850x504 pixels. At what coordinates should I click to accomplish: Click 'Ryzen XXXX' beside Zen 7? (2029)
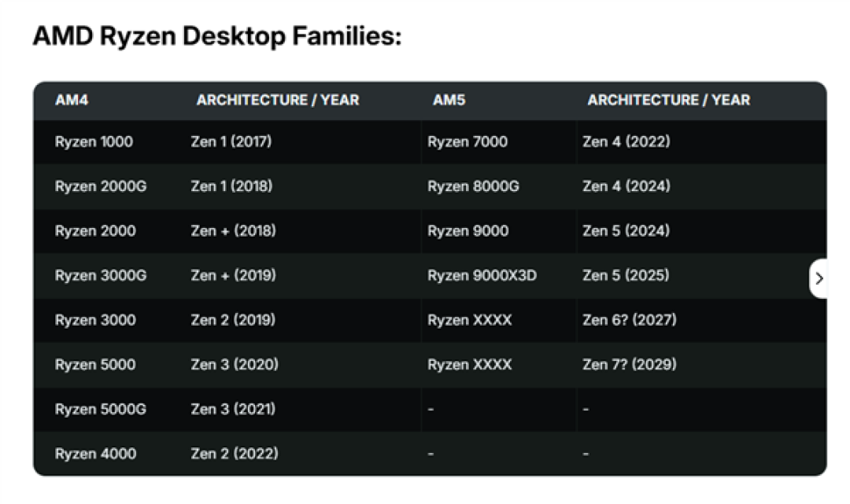[469, 365]
